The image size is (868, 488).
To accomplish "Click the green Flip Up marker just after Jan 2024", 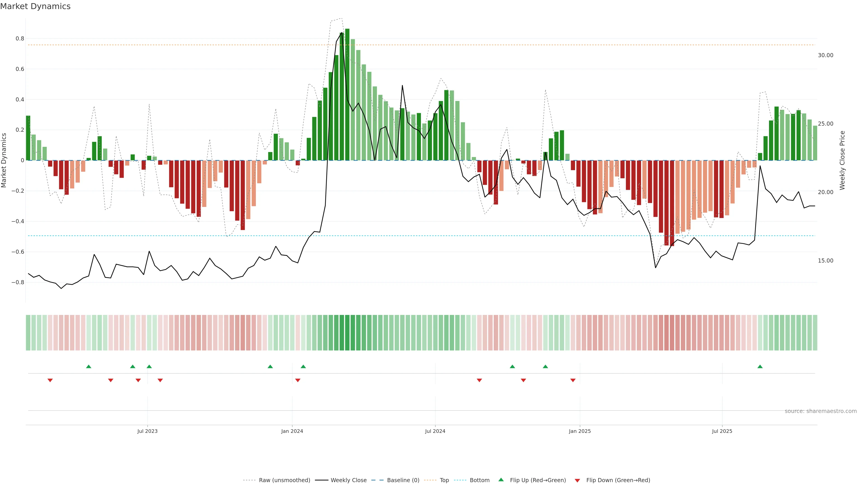I will point(303,366).
